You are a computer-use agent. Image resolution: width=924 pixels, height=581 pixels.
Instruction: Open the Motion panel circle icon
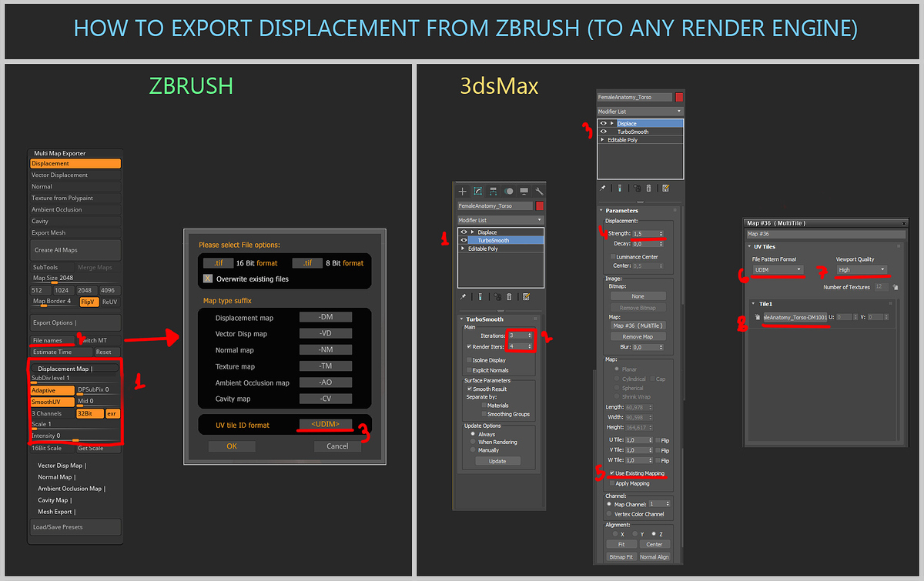coord(509,191)
